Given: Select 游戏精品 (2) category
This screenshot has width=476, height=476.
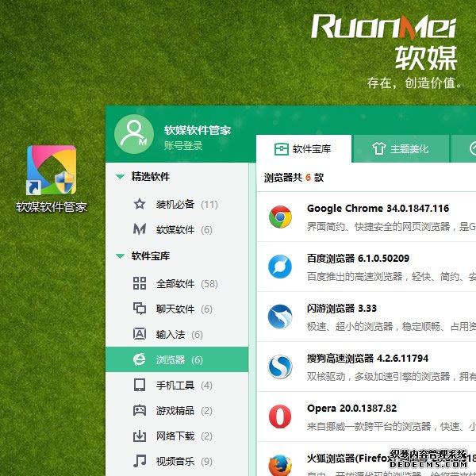Looking at the screenshot, I should tap(177, 411).
